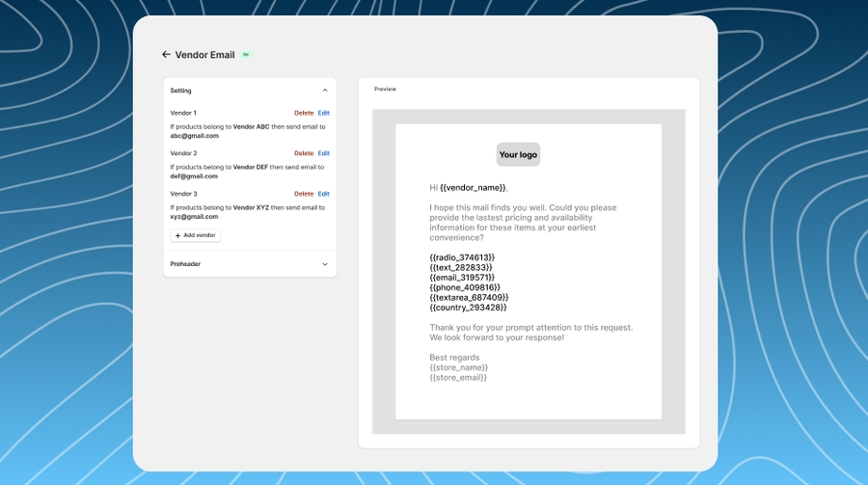
Task: Click the back arrow beside Vendor Email
Action: (166, 55)
